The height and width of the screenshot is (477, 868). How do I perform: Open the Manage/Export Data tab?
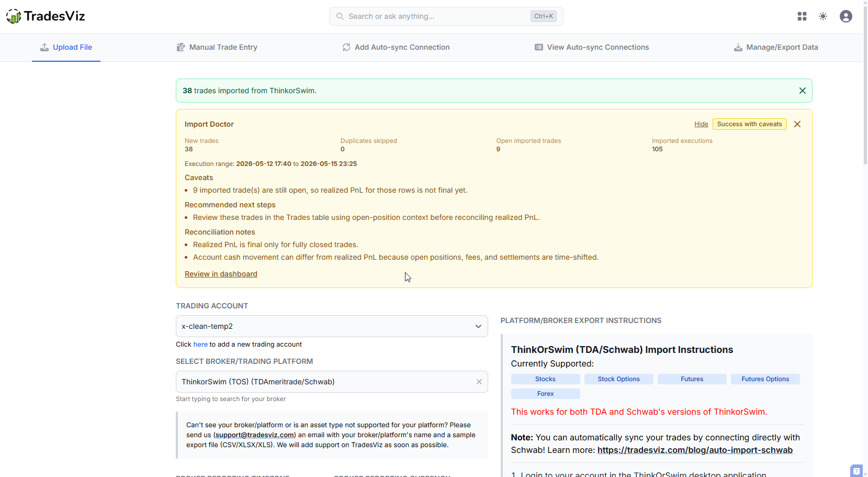775,47
